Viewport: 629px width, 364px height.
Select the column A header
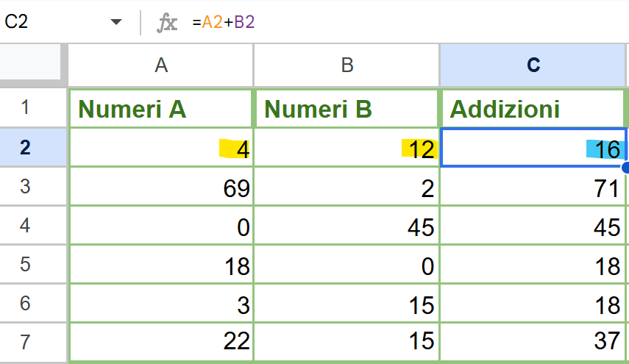click(x=161, y=65)
